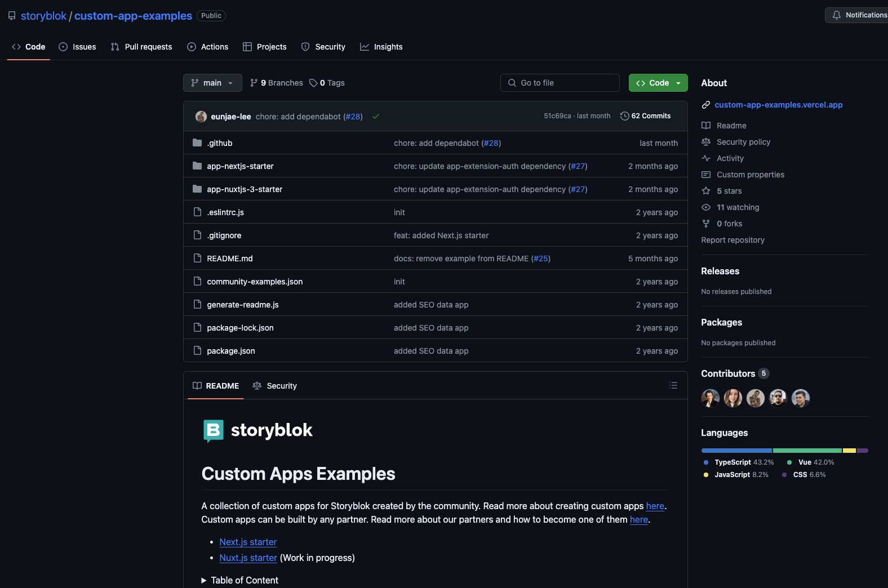Click the folder icon of app-nuxtjs-3-starter
Viewport: 888px width, 588px height.
(197, 189)
